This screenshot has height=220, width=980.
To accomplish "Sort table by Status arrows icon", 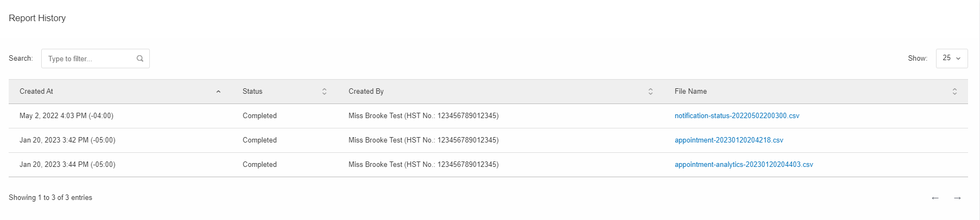I will [324, 92].
